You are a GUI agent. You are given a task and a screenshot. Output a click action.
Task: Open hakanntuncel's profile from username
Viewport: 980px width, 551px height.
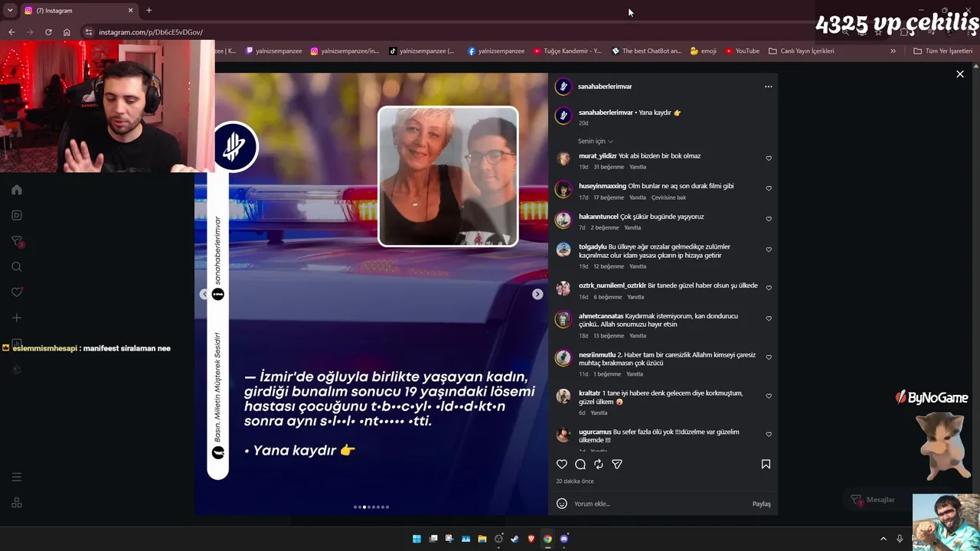click(x=599, y=217)
